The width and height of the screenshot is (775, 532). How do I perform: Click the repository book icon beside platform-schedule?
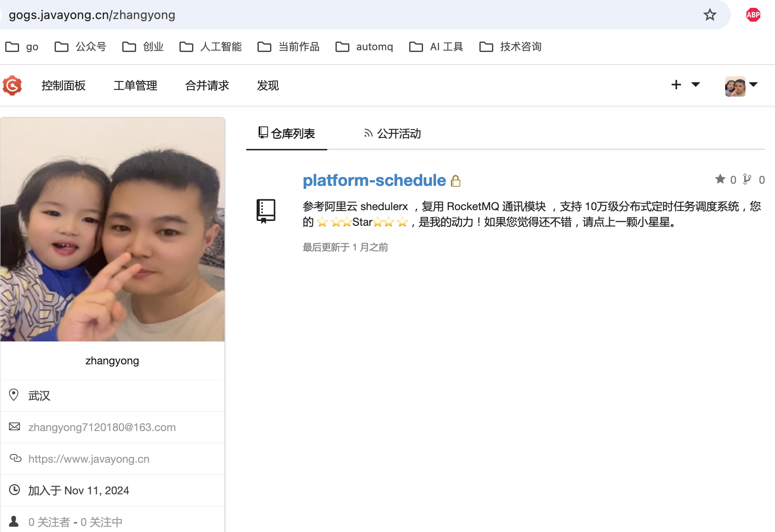coord(266,211)
